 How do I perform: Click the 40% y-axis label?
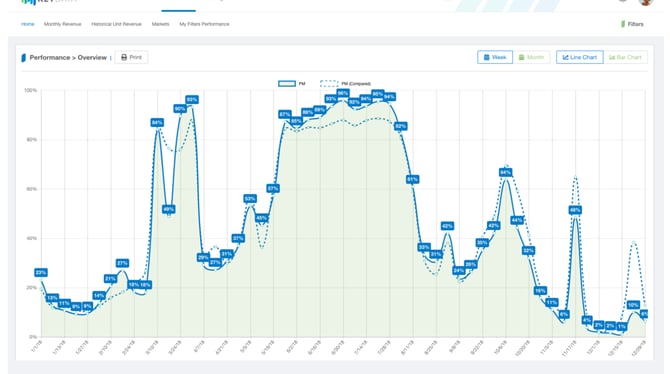coord(32,238)
